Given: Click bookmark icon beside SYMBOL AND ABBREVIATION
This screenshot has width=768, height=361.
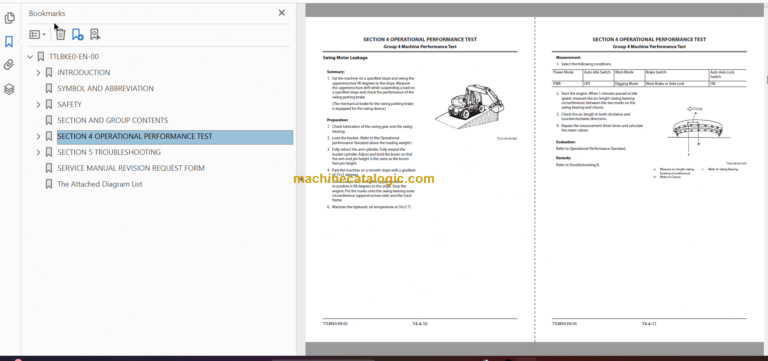Looking at the screenshot, I should coord(48,89).
